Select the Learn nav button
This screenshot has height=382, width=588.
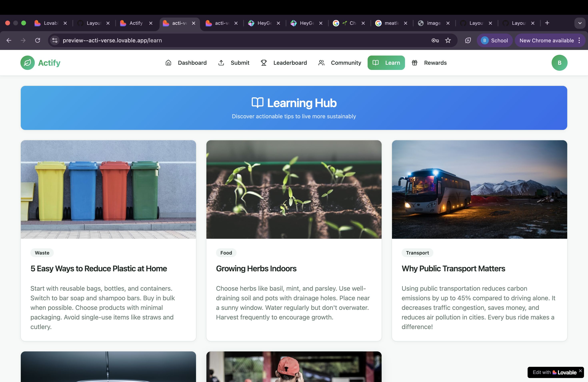pos(386,63)
